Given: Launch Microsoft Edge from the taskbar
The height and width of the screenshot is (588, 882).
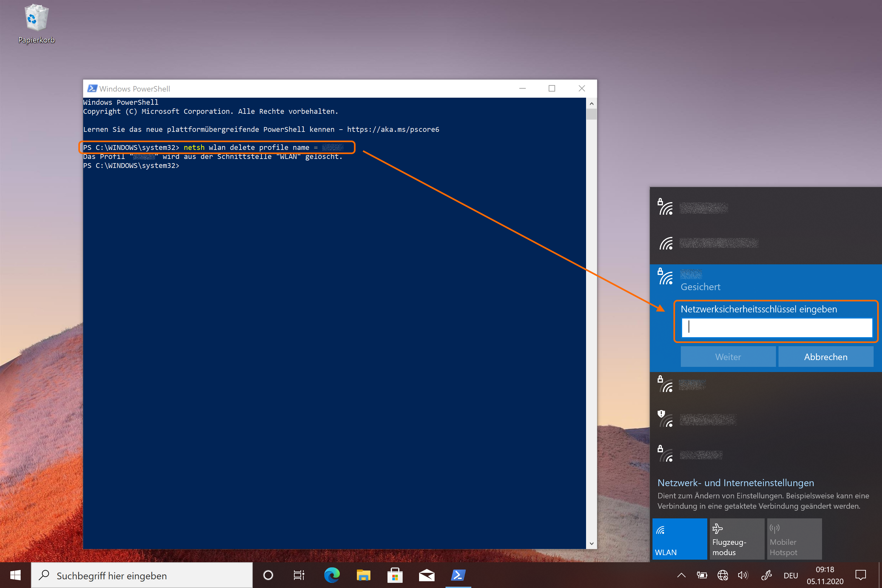Looking at the screenshot, I should 331,575.
